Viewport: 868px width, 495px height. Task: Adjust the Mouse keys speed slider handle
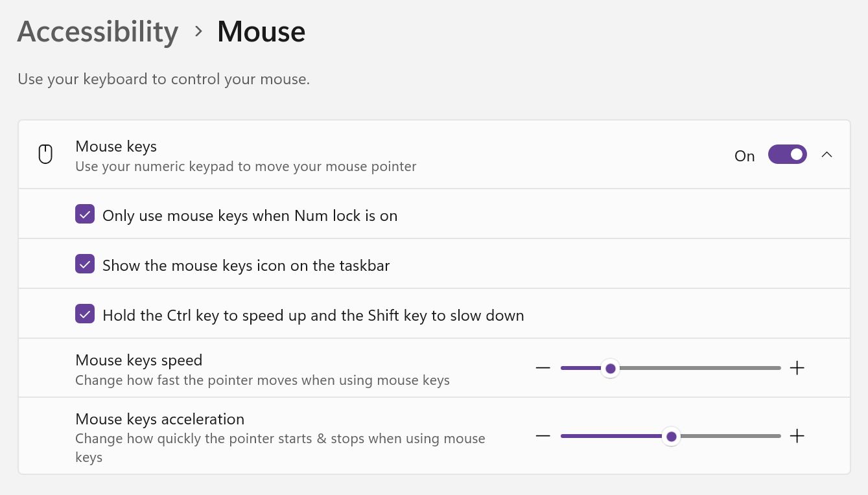tap(610, 368)
